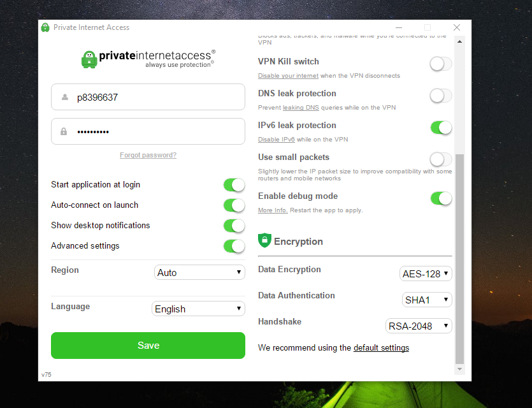Open the 'Disable your internet' link
Image resolution: width=532 pixels, height=408 pixels.
[288, 76]
